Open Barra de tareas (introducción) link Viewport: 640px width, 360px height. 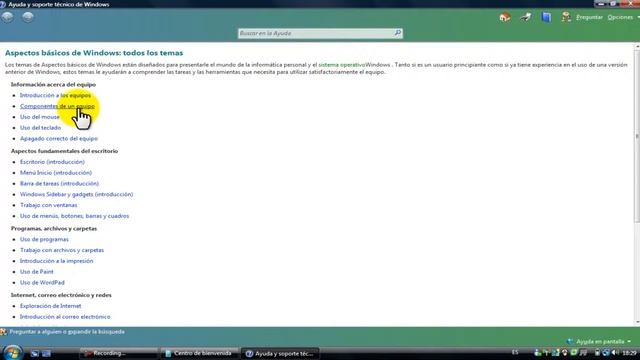[x=59, y=183]
